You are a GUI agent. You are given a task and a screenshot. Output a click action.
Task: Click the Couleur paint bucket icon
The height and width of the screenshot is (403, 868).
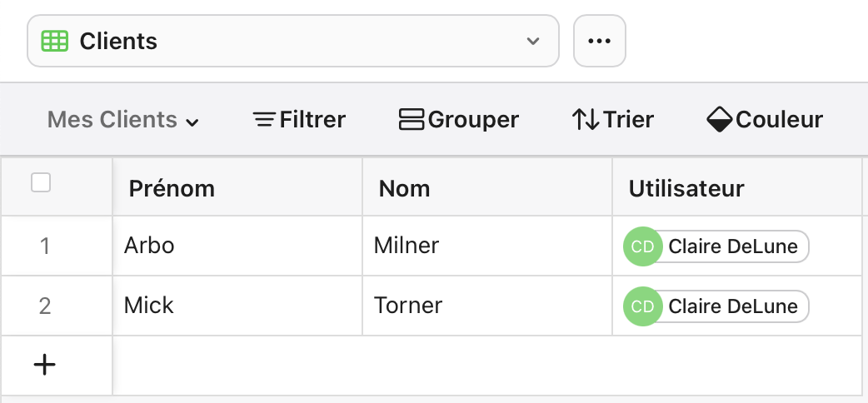click(x=719, y=120)
